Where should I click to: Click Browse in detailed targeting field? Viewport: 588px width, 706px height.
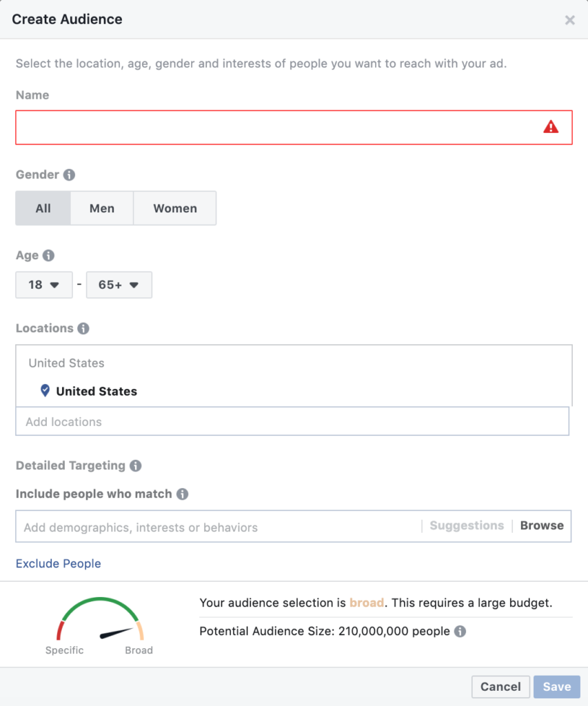[x=542, y=525]
